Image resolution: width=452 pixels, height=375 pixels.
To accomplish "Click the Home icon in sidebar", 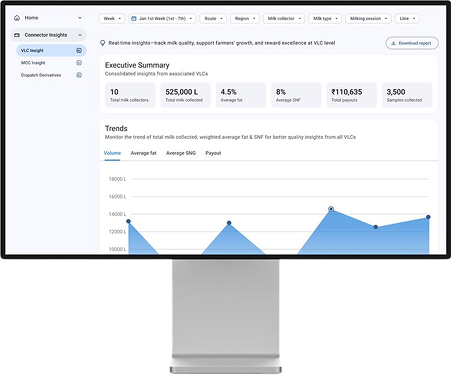I will pyautogui.click(x=17, y=18).
